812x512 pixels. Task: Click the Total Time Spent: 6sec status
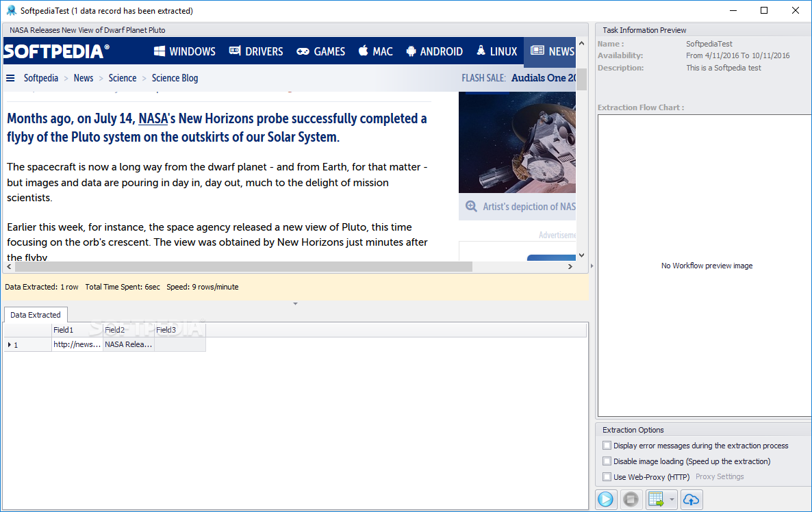coord(123,287)
